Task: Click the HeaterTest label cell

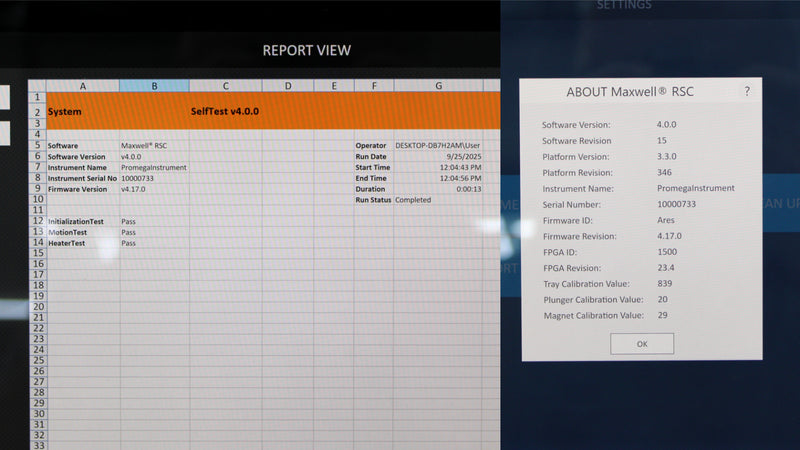Action: 82,243
